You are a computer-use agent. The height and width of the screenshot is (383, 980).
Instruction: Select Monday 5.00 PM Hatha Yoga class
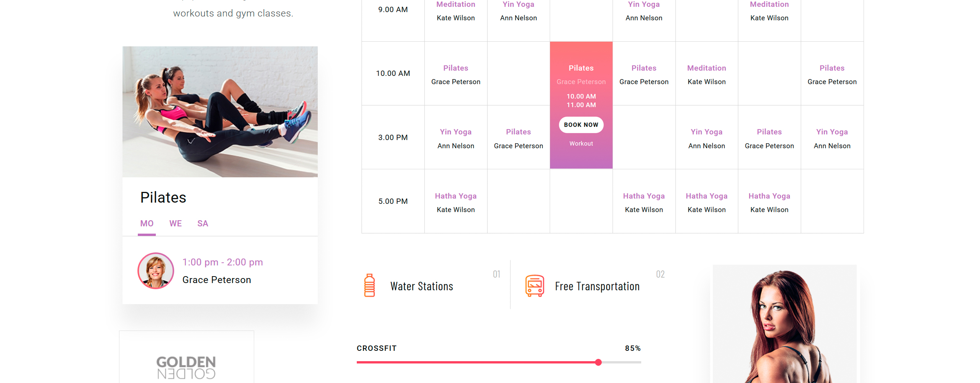(456, 202)
